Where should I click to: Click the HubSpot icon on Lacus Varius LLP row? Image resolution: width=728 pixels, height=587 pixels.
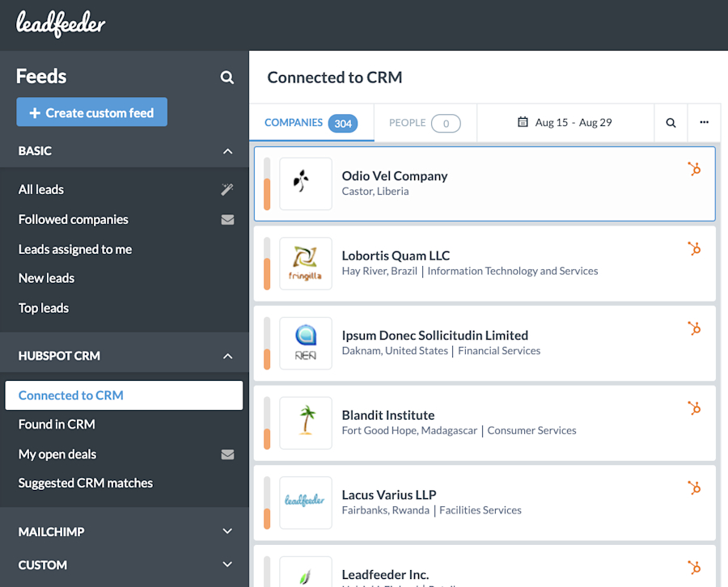(694, 488)
